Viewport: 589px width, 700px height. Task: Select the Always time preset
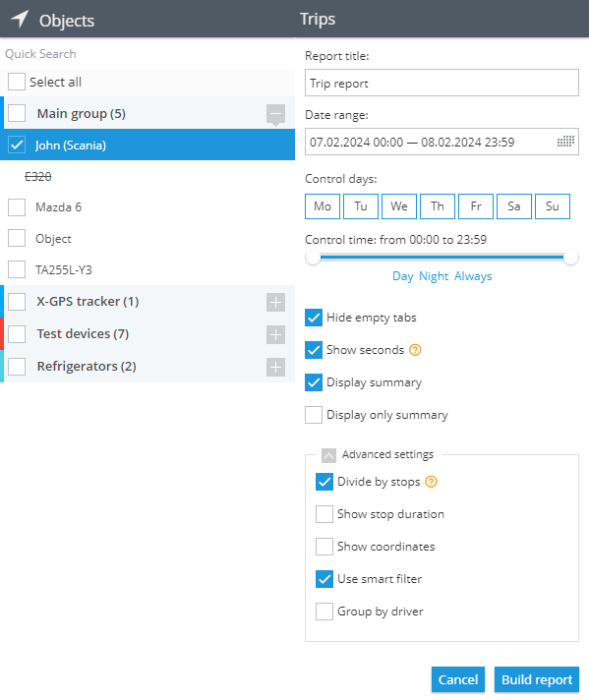click(473, 276)
